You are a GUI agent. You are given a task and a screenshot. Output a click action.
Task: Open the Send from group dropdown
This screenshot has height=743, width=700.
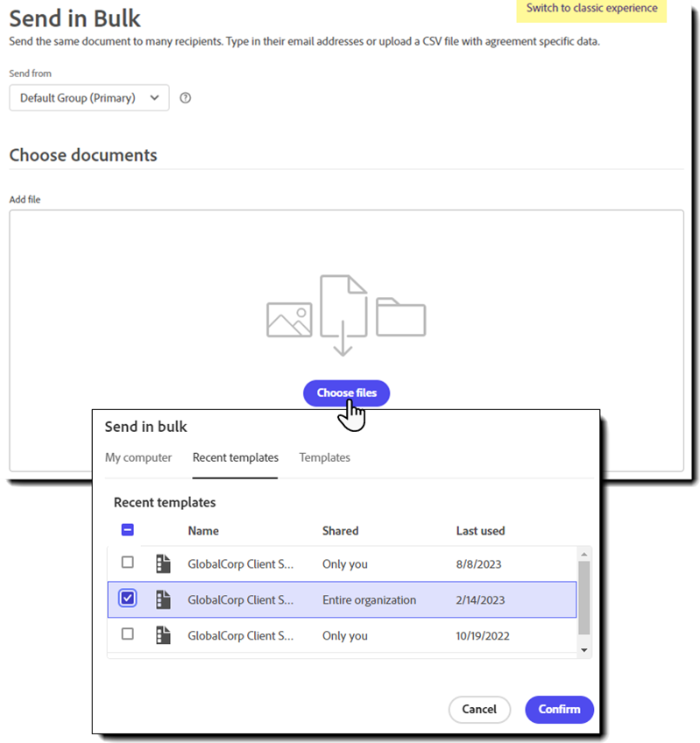(88, 98)
